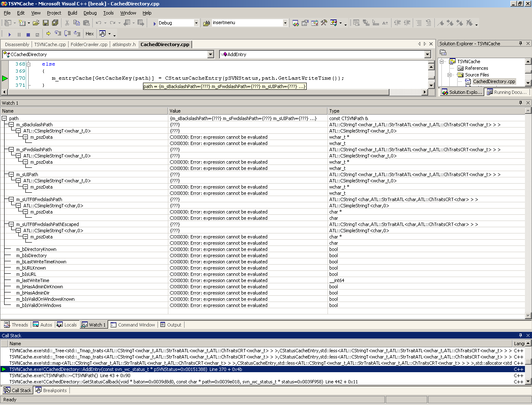The height and width of the screenshot is (405, 532).
Task: Continue debugging with the blue play icon
Action: click(x=10, y=34)
